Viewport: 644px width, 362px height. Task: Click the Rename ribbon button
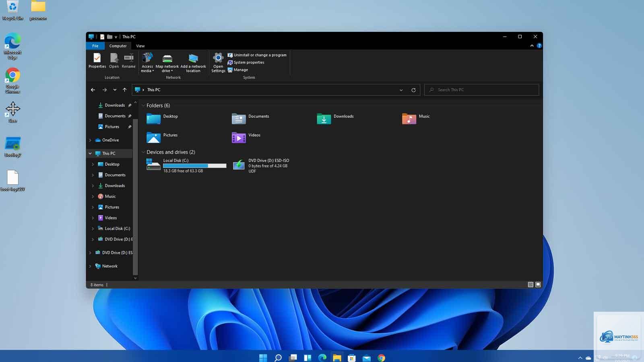pos(128,61)
